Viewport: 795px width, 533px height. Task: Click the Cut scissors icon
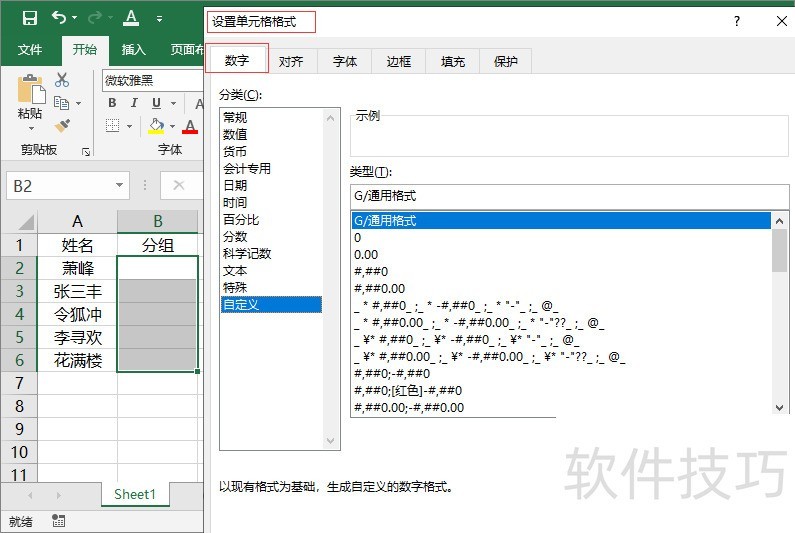[x=62, y=80]
